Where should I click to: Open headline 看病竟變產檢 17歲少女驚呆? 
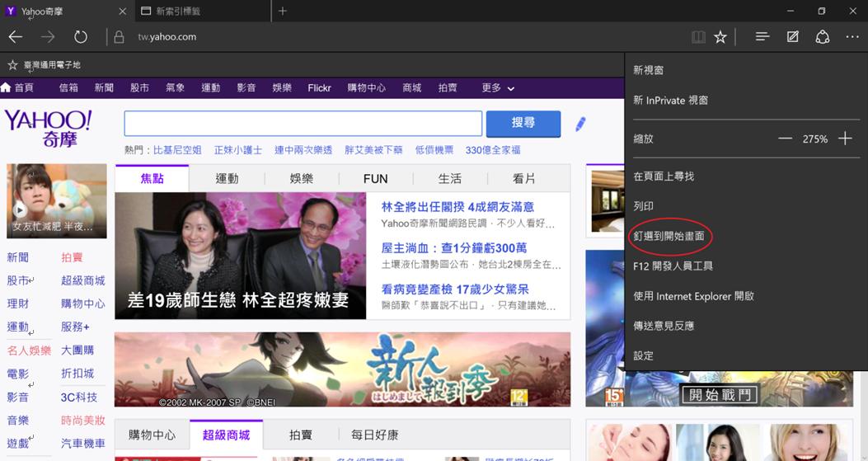coord(455,289)
